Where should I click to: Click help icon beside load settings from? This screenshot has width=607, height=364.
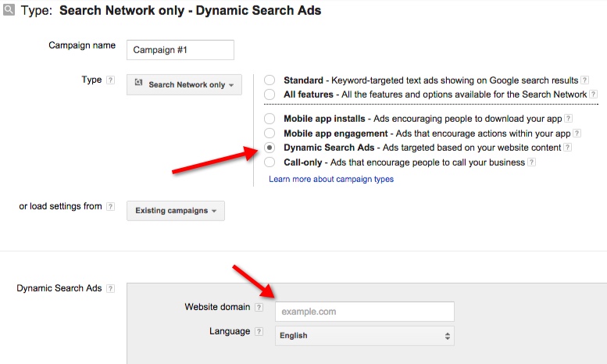[110, 207]
